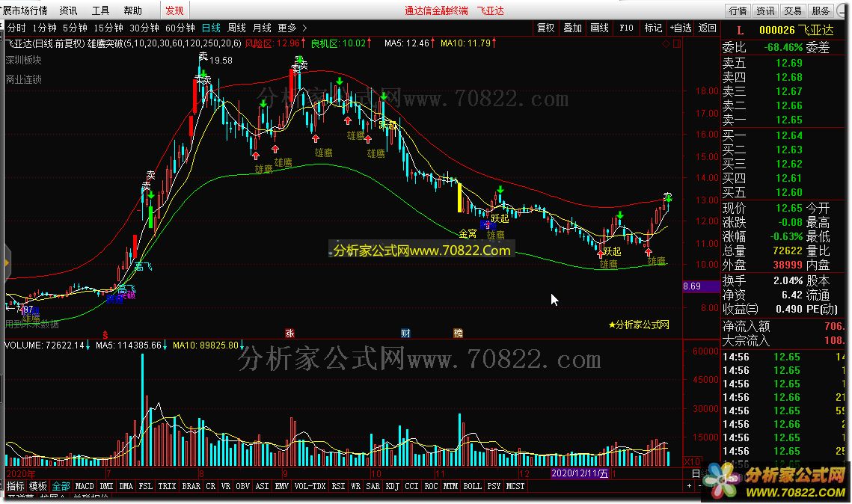Screen dimensions: 852x504
Task: Click the 返回 back button
Action: tap(708, 28)
